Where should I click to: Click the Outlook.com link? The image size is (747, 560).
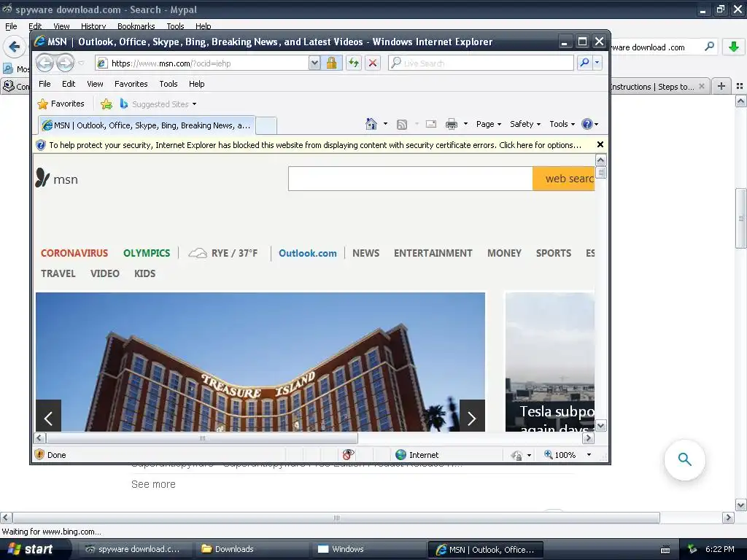point(308,253)
